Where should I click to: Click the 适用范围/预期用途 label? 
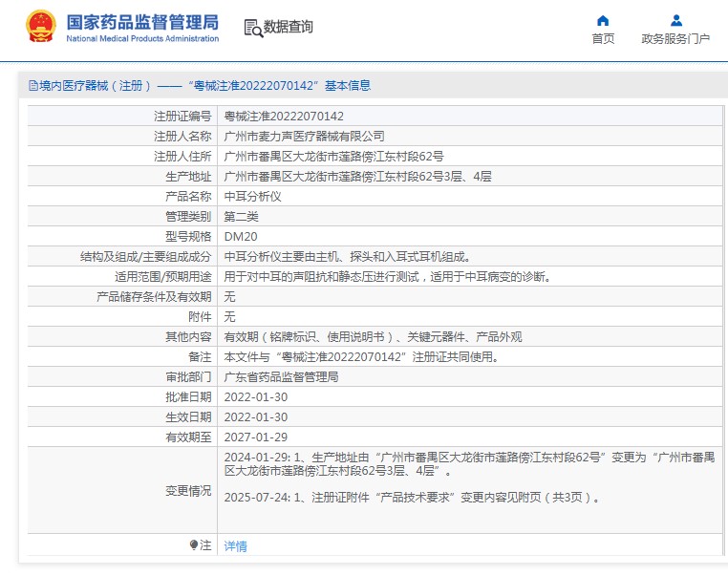(x=163, y=277)
